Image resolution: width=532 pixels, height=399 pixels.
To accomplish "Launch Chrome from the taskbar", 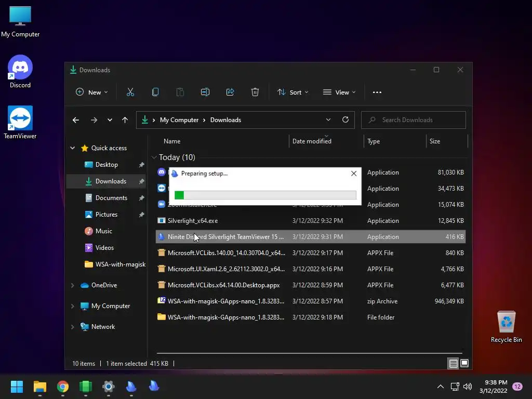I will click(63, 387).
